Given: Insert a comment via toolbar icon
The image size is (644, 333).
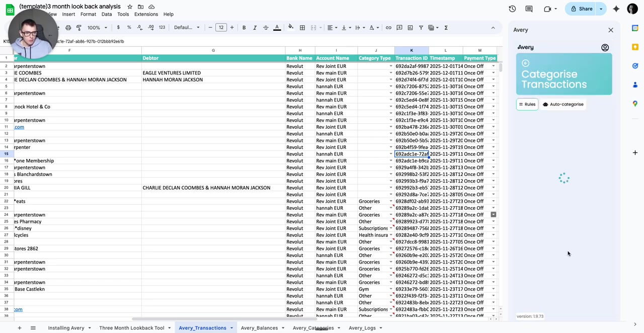Looking at the screenshot, I should coord(399,28).
